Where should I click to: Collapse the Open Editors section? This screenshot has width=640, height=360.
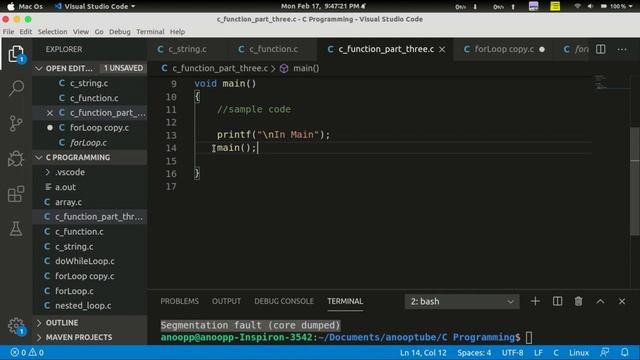point(39,68)
